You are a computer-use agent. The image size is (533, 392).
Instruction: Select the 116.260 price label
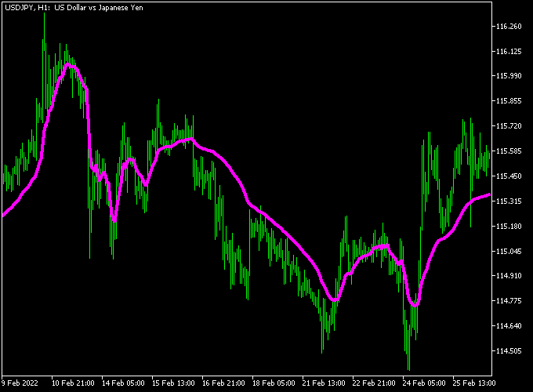[509, 27]
